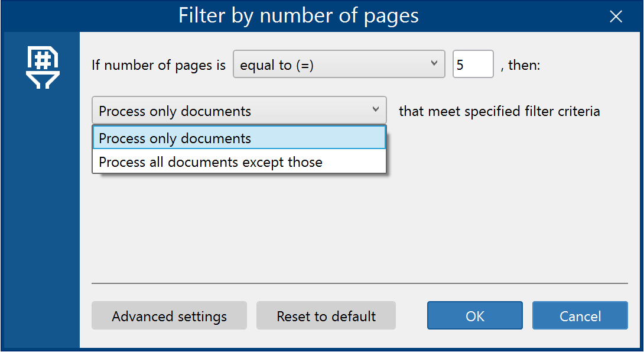
Task: Click the Reset to default button
Action: pos(326,315)
